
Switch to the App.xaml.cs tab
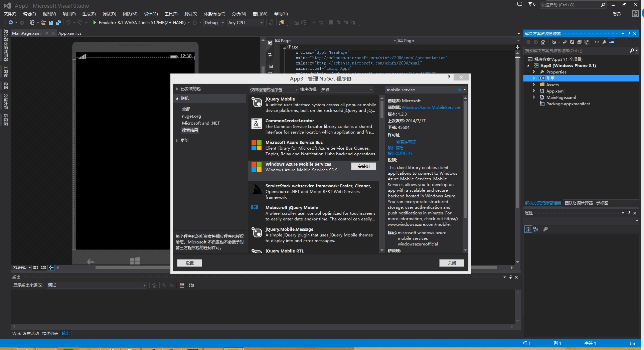70,33
